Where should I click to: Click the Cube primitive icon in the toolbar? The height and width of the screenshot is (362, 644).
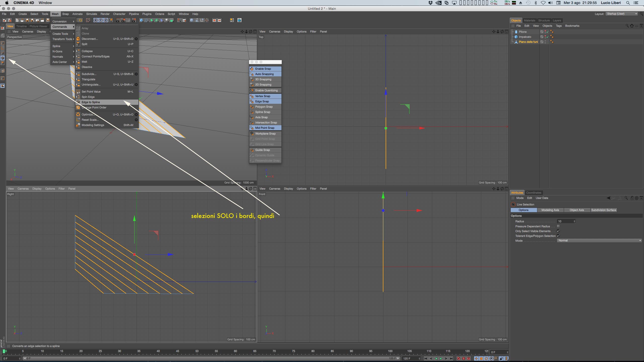[141, 20]
